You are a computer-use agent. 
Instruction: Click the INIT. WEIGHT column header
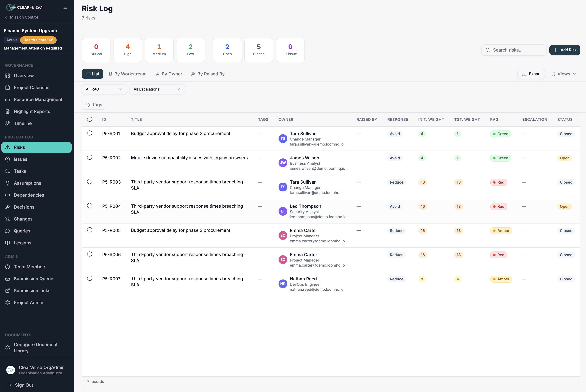click(x=431, y=119)
